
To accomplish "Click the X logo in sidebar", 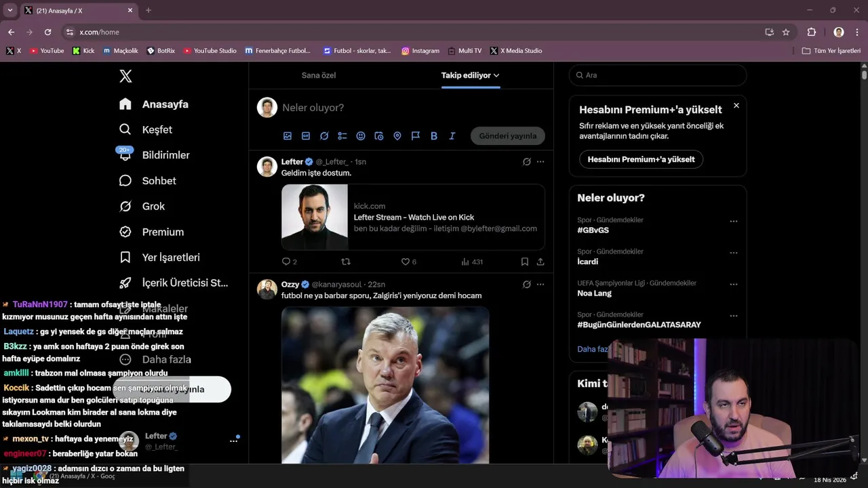I will [x=125, y=76].
